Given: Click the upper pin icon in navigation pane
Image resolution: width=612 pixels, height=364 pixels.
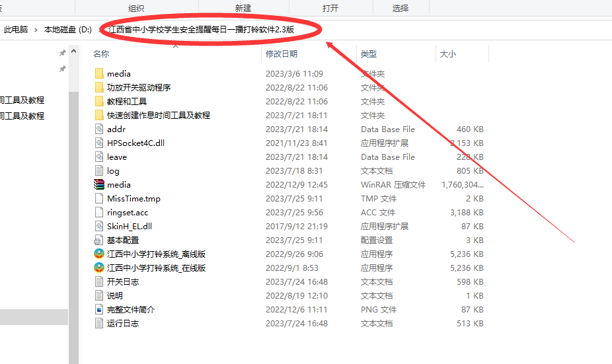Looking at the screenshot, I should 62,53.
